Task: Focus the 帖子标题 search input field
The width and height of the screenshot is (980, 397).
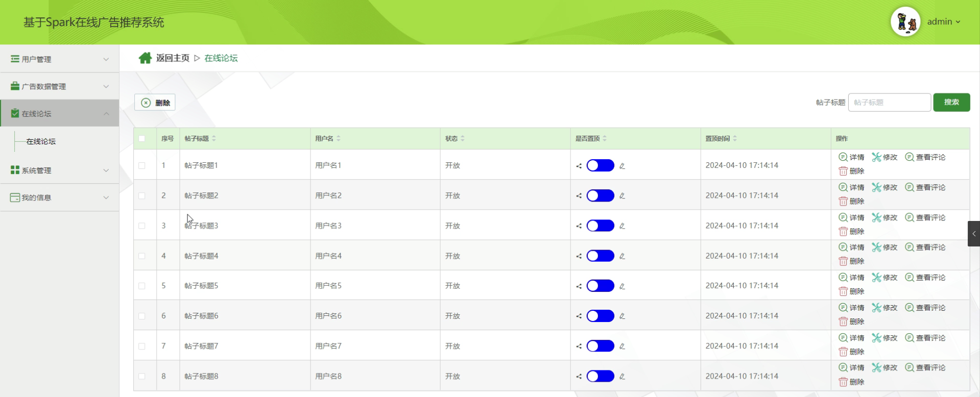Action: click(890, 102)
